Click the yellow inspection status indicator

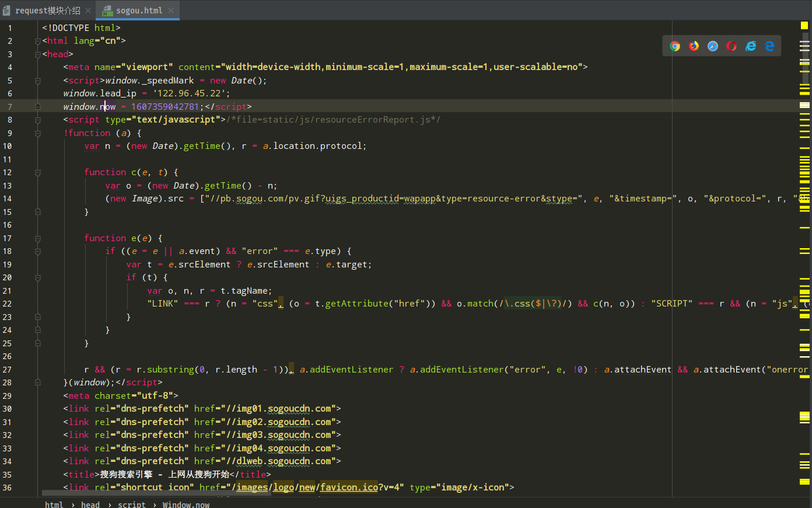pyautogui.click(x=804, y=25)
